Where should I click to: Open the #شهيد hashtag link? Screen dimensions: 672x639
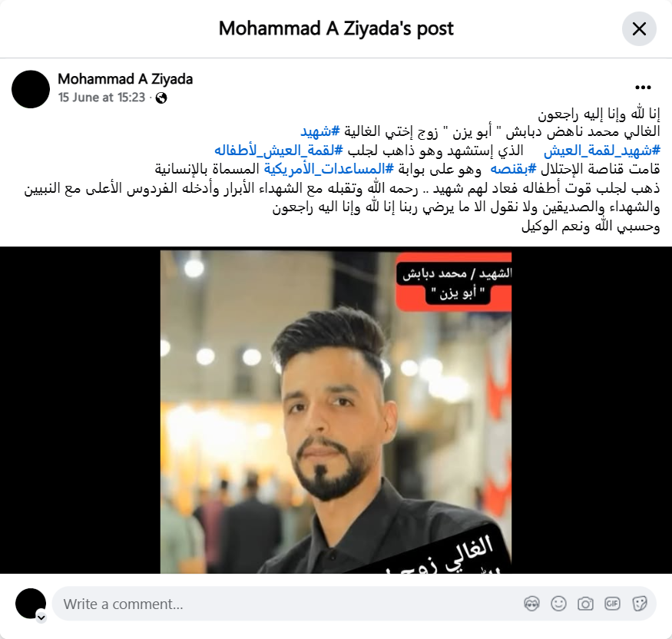[319, 131]
